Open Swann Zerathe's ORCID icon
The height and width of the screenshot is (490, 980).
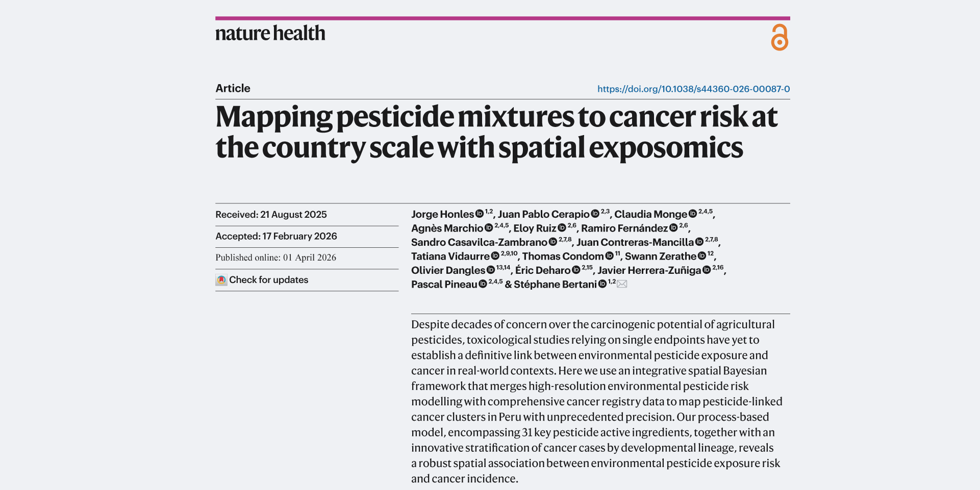pyautogui.click(x=702, y=256)
